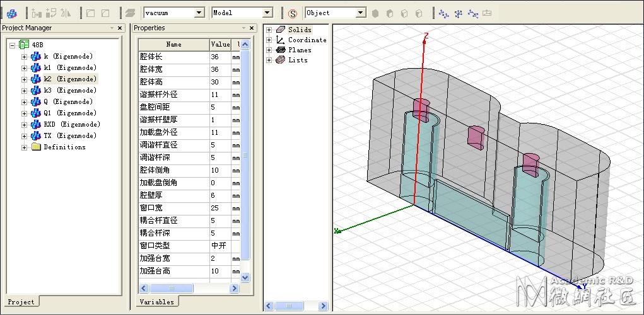Open the Object selection mode dropdown
Viewport: 644px width, 315px height.
point(361,13)
